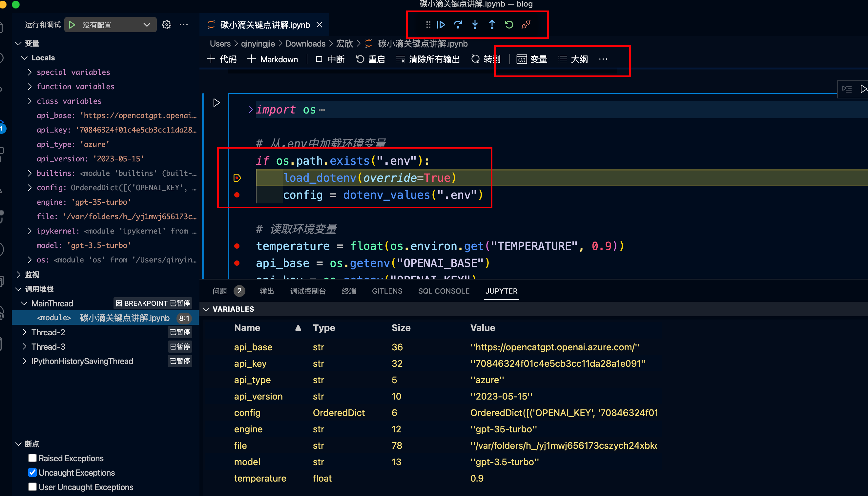Click the config OrderedDict value cell
Screen dimensions: 868x496
pyautogui.click(x=564, y=413)
